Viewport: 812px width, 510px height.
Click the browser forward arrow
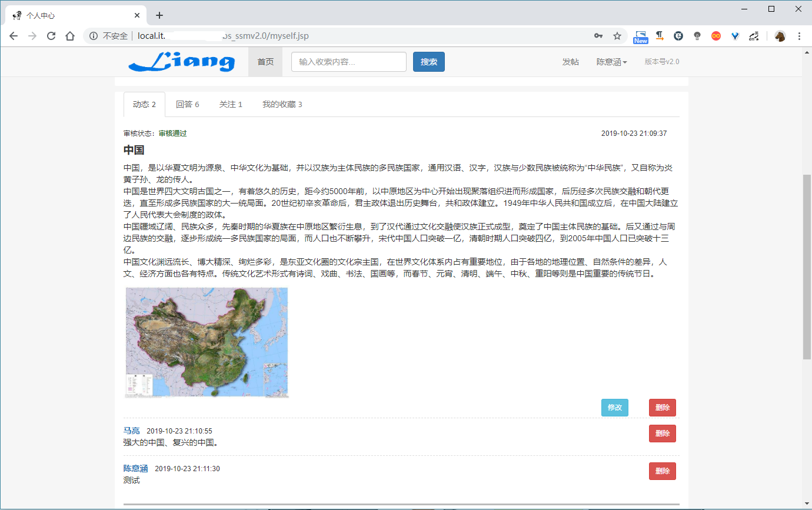[32, 36]
